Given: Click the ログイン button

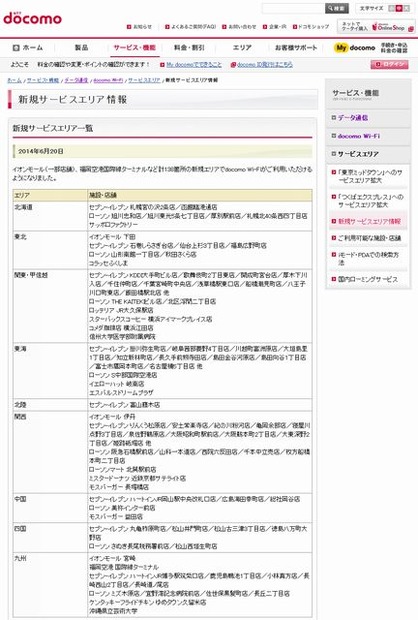Looking at the screenshot, I should click(390, 64).
